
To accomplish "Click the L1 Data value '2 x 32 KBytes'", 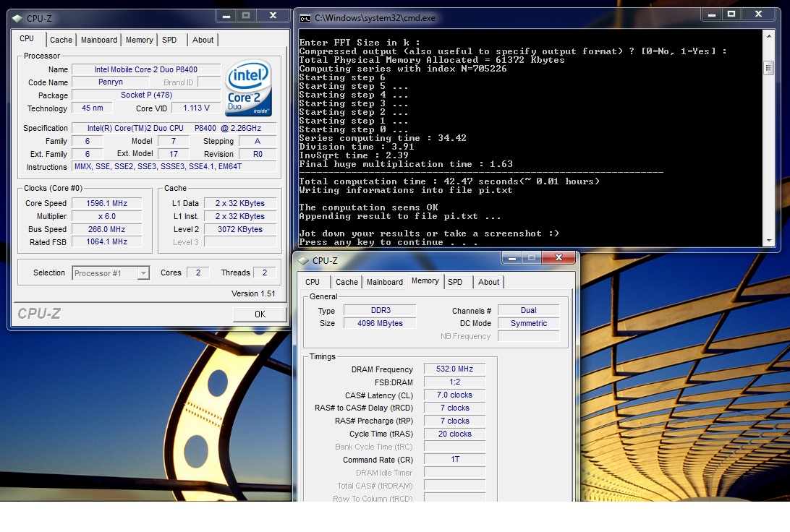I will [240, 203].
